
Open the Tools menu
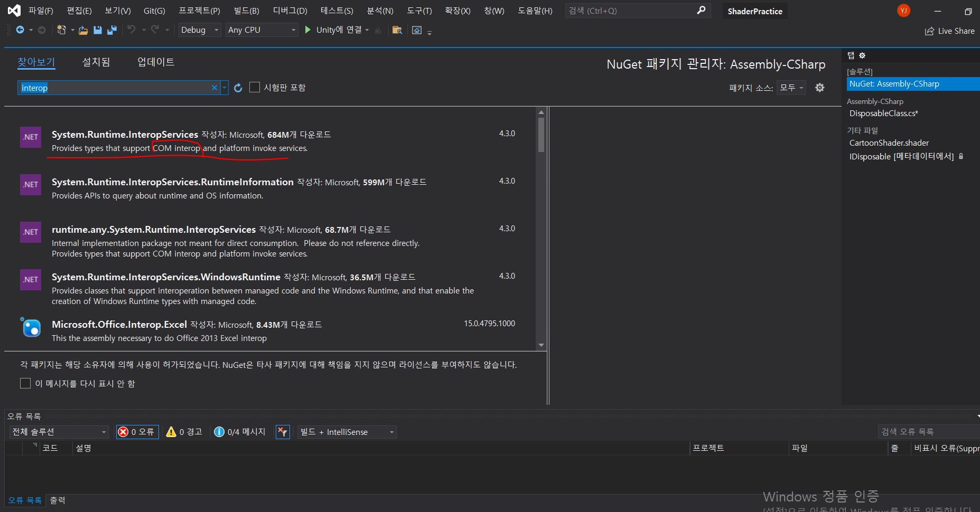[419, 11]
